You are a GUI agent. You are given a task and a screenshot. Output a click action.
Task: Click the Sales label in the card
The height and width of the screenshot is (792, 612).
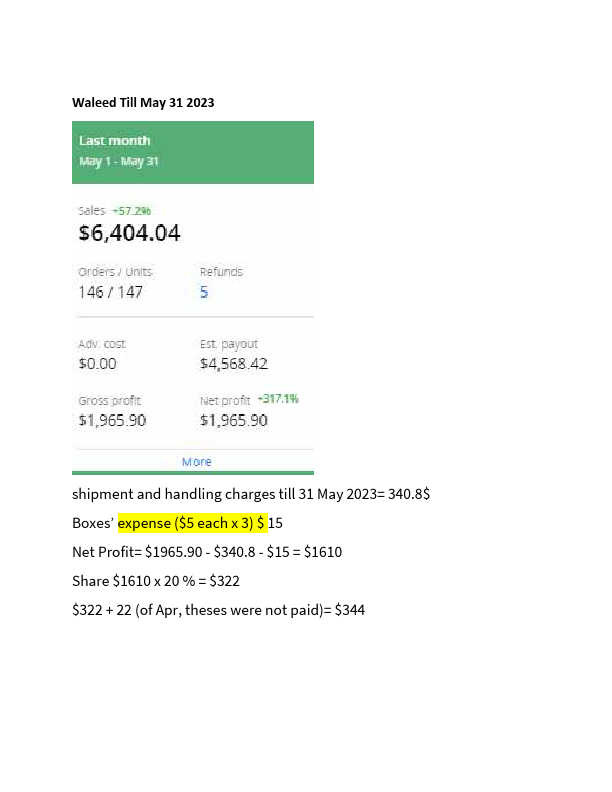tap(92, 211)
